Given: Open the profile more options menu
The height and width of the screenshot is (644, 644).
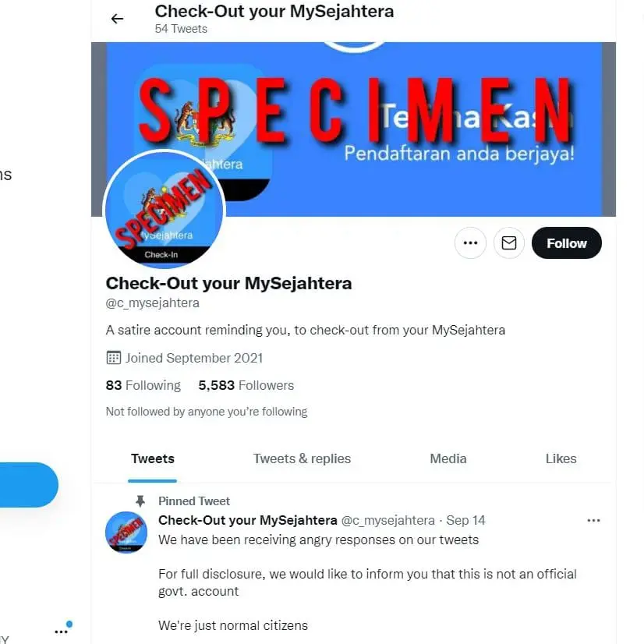Looking at the screenshot, I should [470, 242].
